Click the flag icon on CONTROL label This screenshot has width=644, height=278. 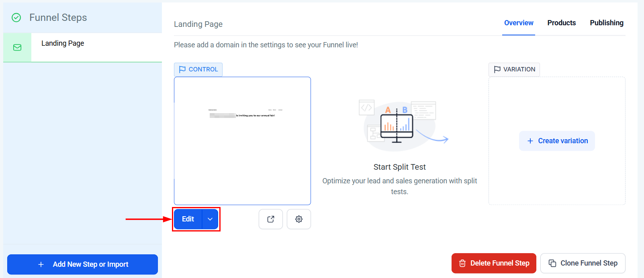point(182,69)
